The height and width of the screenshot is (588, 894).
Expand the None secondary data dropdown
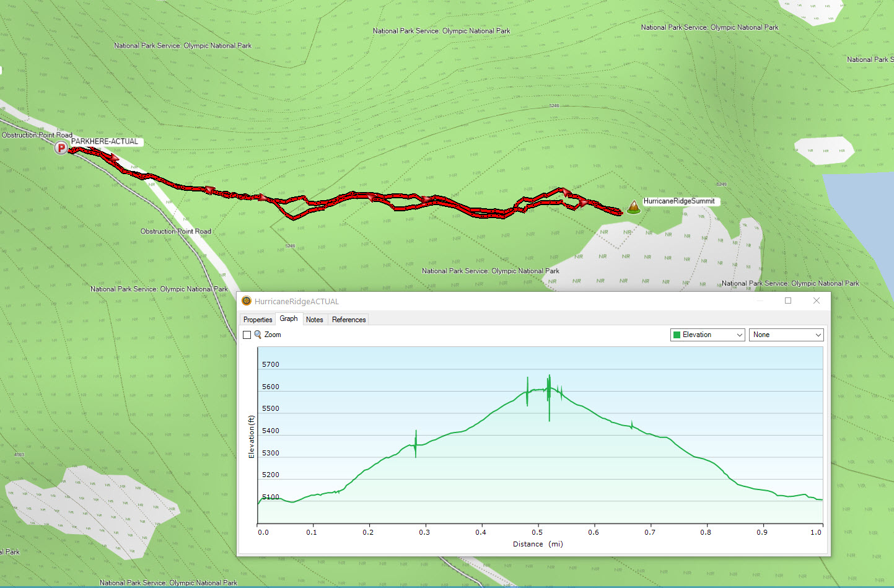(x=786, y=335)
